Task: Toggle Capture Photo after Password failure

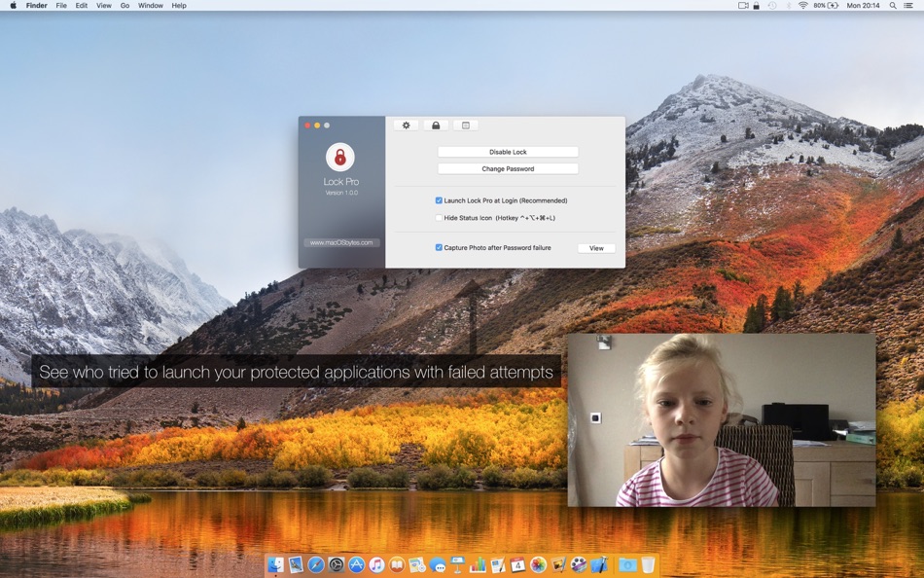Action: click(439, 248)
